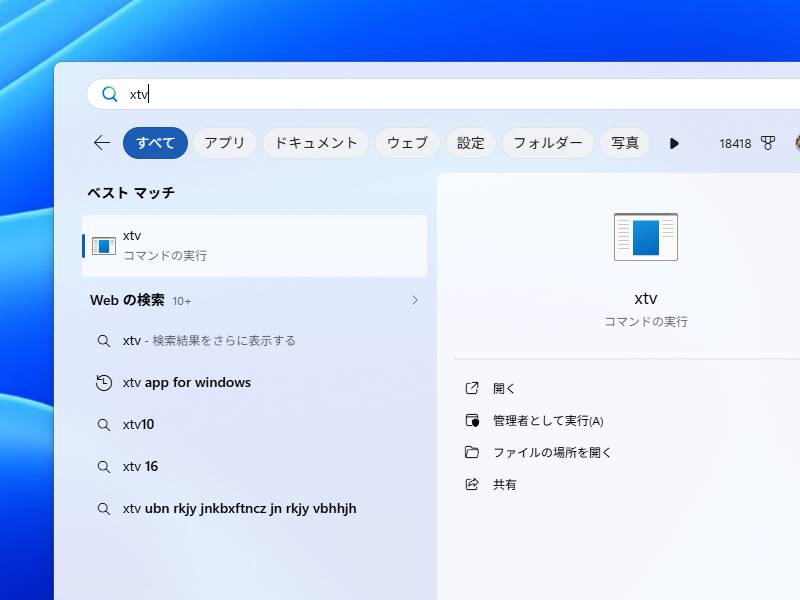Click the admin shield icon for 管理者として実行
This screenshot has height=600, width=800.
point(472,420)
